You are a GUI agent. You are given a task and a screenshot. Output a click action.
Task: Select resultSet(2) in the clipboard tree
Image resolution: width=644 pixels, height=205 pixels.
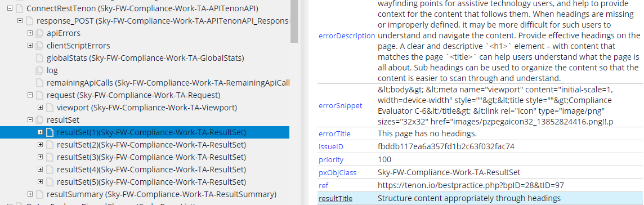pos(151,145)
